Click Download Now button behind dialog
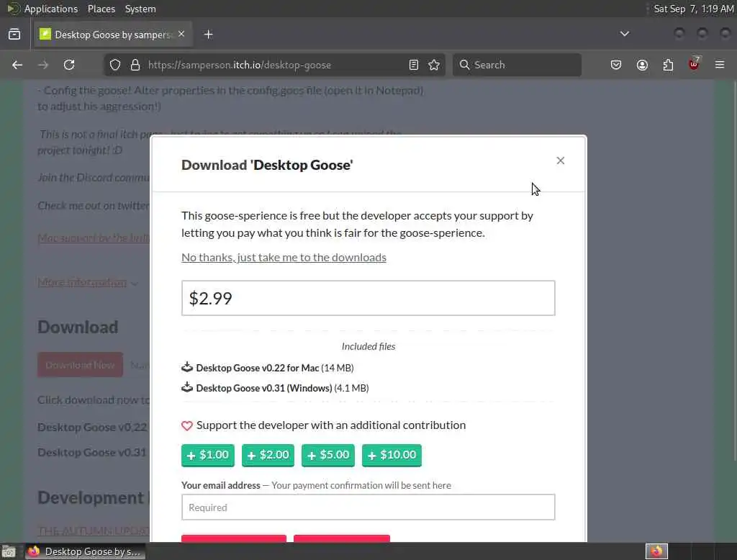 pyautogui.click(x=81, y=365)
